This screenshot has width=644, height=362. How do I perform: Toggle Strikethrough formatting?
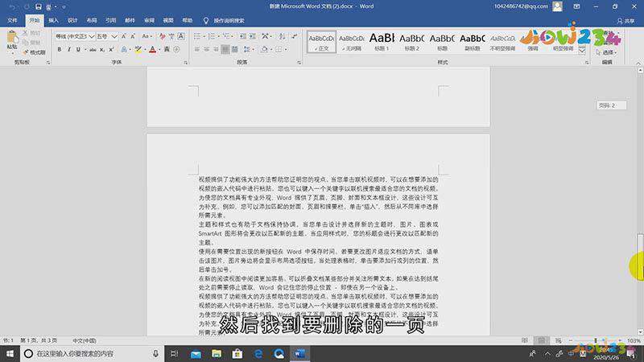(93, 50)
